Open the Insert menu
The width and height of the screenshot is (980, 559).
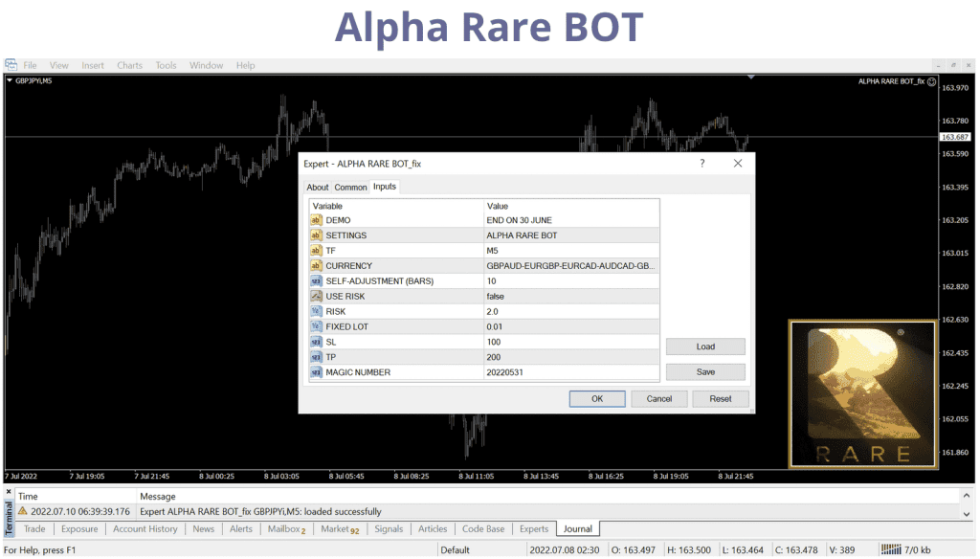coord(93,65)
